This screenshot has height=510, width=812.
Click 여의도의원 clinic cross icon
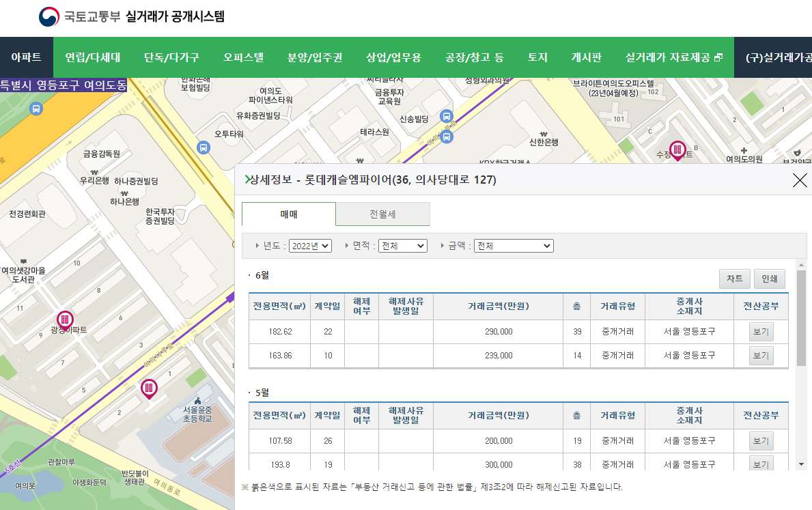click(x=744, y=151)
